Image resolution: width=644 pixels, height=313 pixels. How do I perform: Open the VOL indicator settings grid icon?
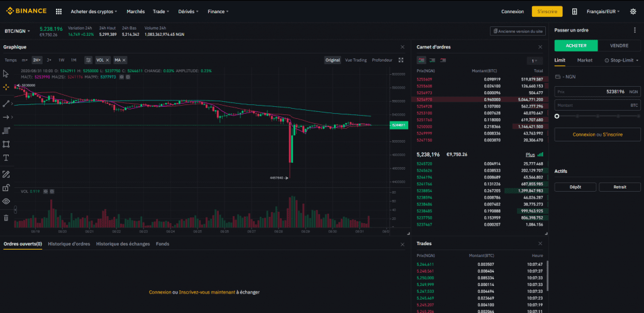[52, 191]
